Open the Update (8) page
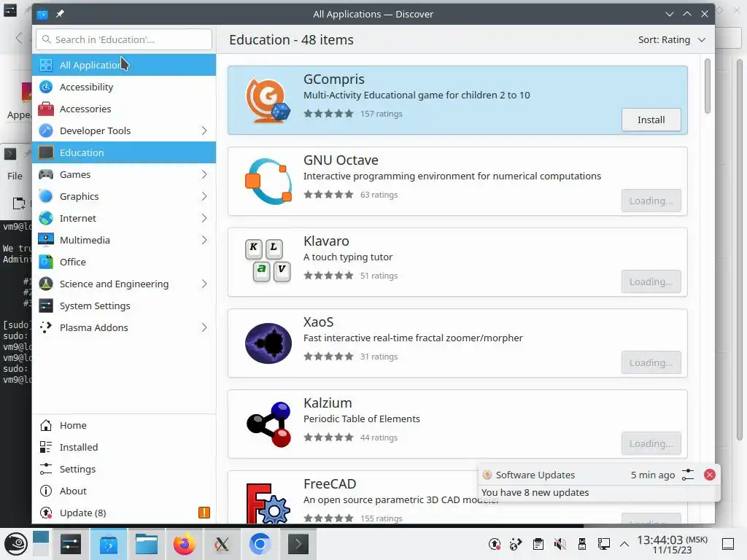The width and height of the screenshot is (747, 560). click(124, 513)
